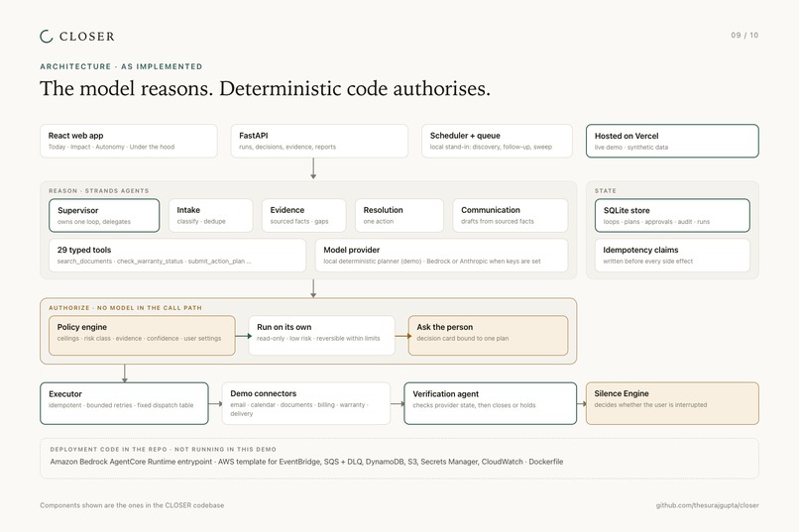Click 'live demo · synthetic data' text
Screen dimensions: 799x532
point(631,148)
